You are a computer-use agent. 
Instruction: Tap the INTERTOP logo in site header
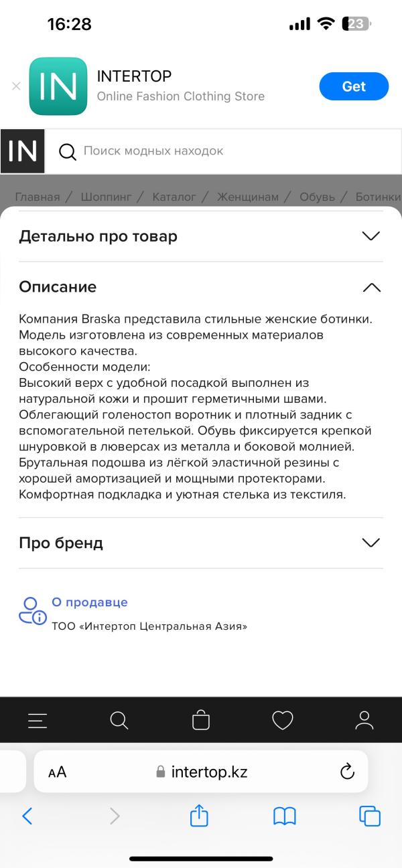(22, 151)
